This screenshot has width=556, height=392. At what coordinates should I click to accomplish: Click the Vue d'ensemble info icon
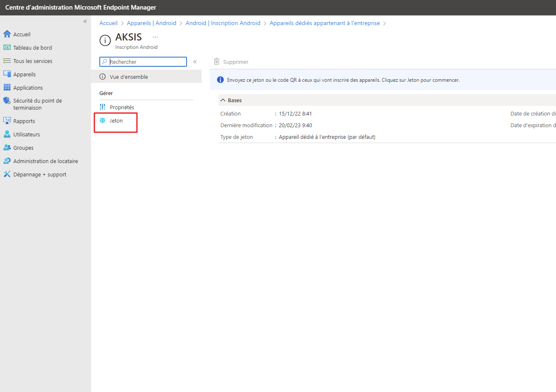tap(103, 77)
